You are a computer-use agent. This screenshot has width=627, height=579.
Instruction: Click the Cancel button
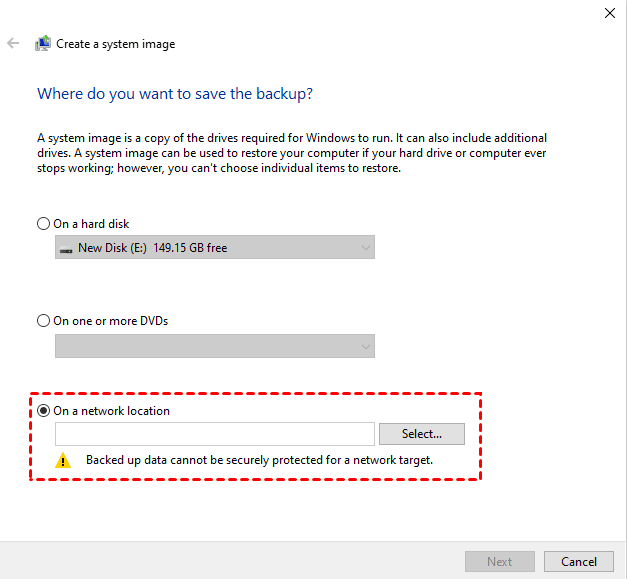(579, 561)
